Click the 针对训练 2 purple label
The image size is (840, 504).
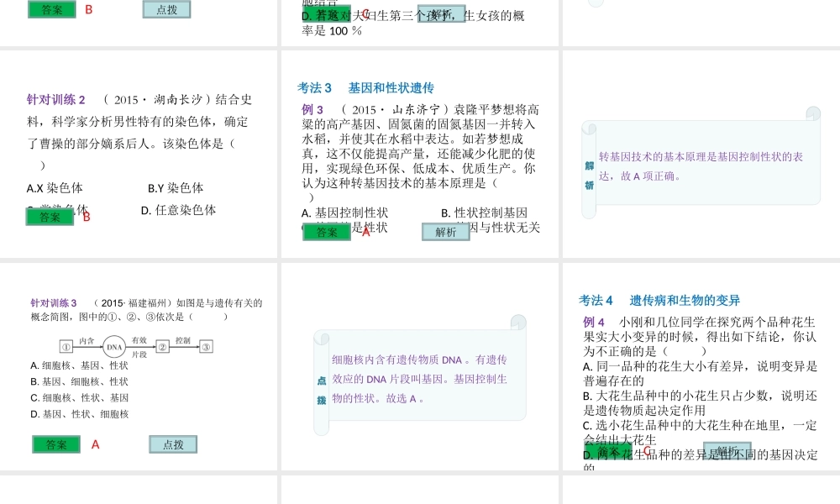click(x=55, y=100)
